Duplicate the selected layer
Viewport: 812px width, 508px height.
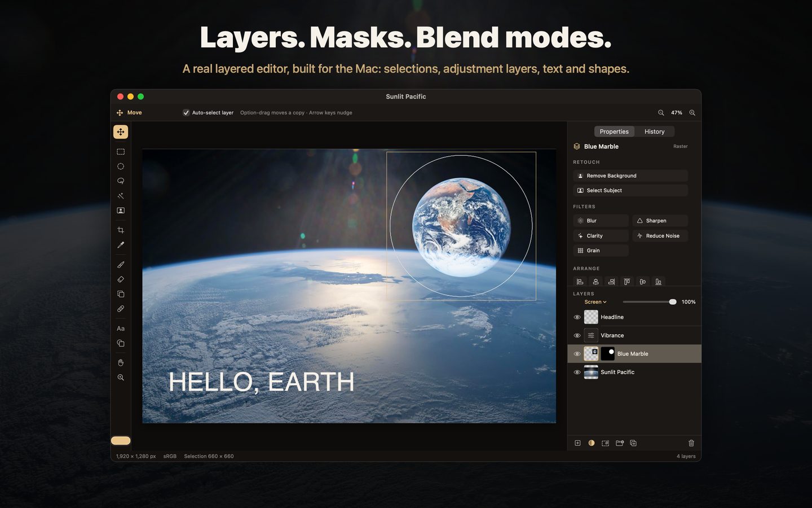633,443
